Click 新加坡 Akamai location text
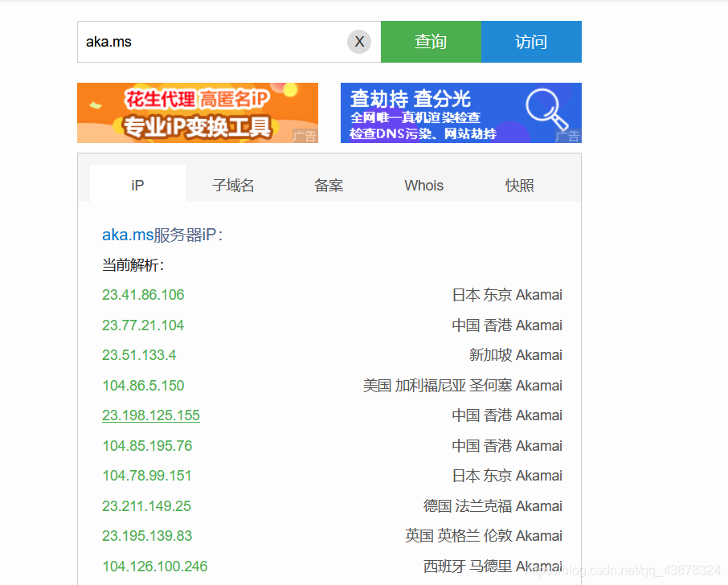The width and height of the screenshot is (728, 585). coord(515,355)
